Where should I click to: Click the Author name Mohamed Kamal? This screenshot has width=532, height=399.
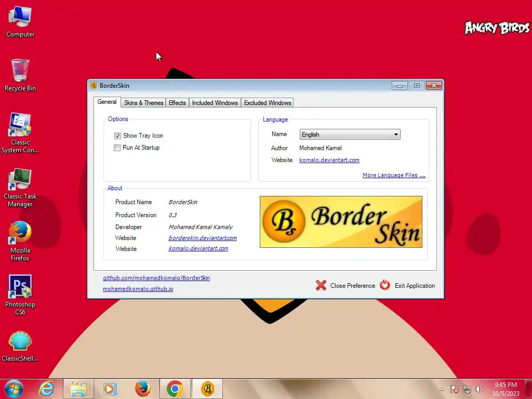[x=320, y=148]
